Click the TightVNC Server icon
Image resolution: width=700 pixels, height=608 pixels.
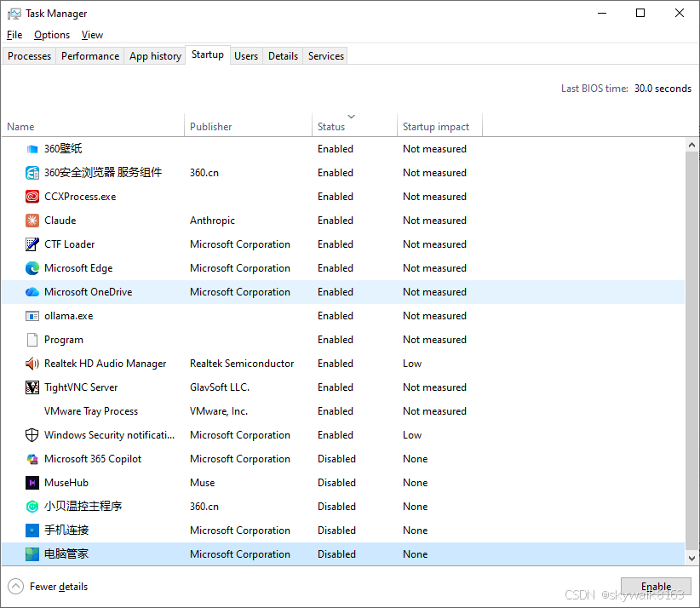[x=32, y=387]
